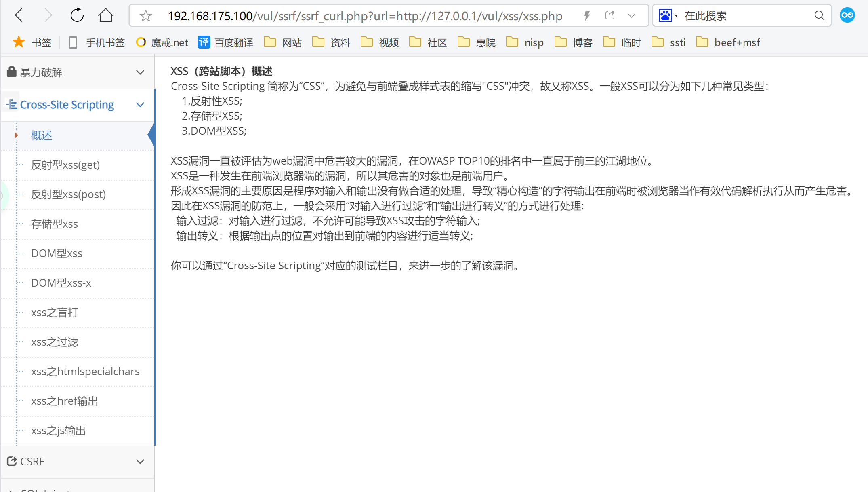Click the search magnifier icon
This screenshot has width=868, height=492.
click(x=819, y=16)
